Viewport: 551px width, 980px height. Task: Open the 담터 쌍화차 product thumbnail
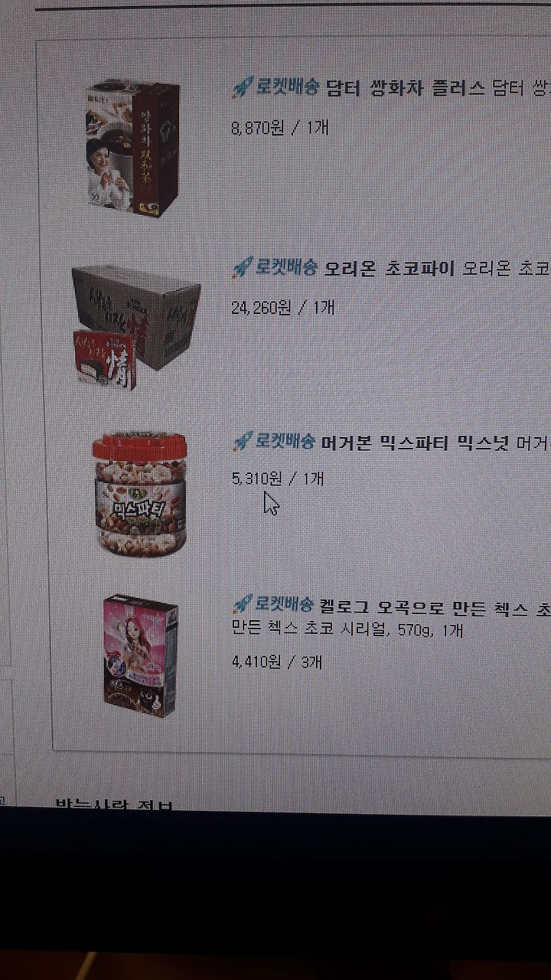pyautogui.click(x=133, y=146)
